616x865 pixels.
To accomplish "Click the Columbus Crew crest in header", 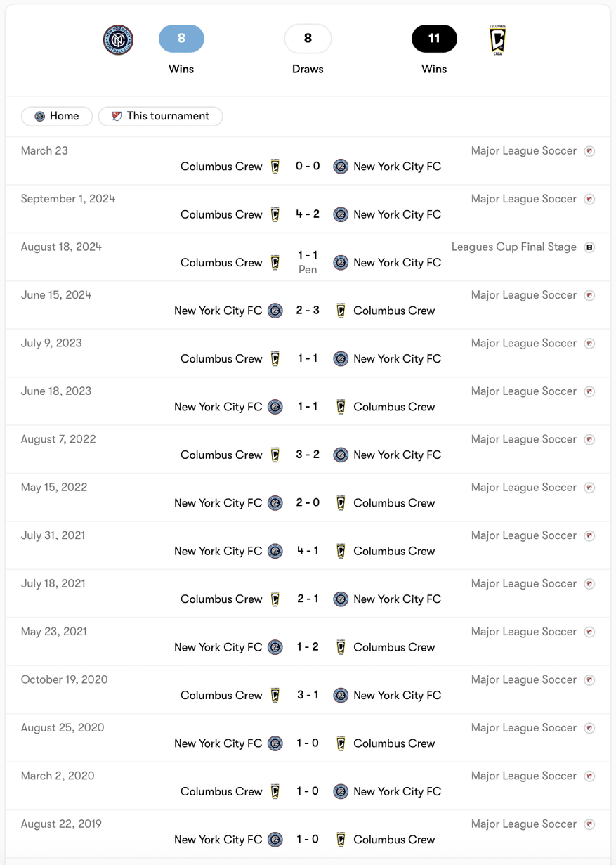I will tap(497, 39).
